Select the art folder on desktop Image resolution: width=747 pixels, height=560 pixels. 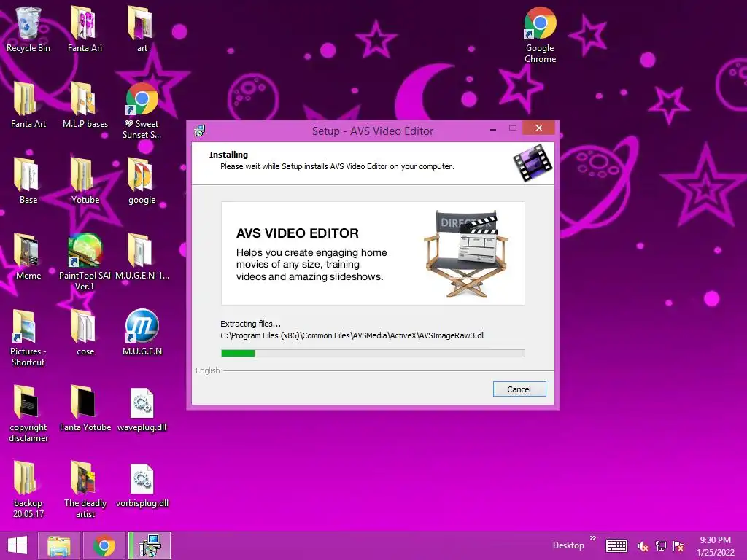(x=142, y=28)
